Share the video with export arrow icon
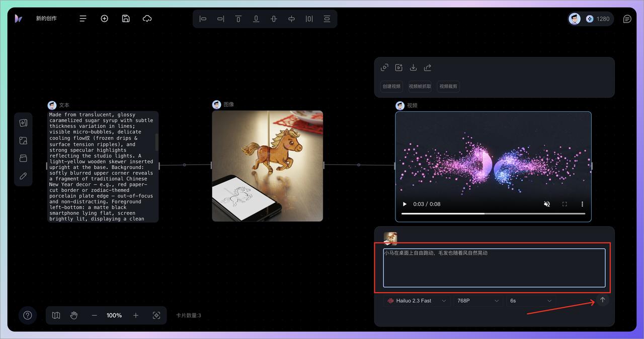Image resolution: width=644 pixels, height=339 pixels. [x=428, y=67]
